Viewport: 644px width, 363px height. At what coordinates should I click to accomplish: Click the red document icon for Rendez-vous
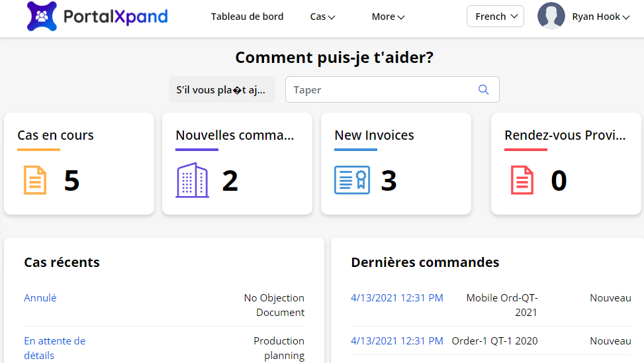point(522,180)
